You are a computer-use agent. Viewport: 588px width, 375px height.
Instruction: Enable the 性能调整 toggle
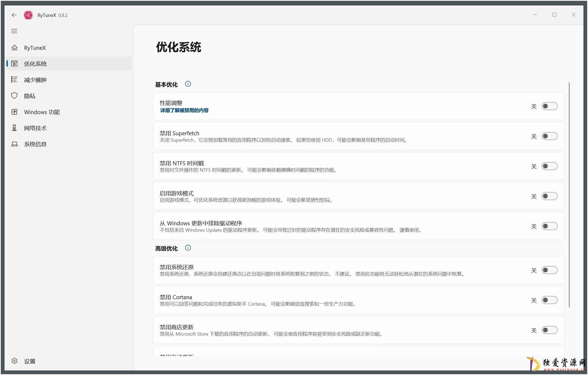coord(549,106)
